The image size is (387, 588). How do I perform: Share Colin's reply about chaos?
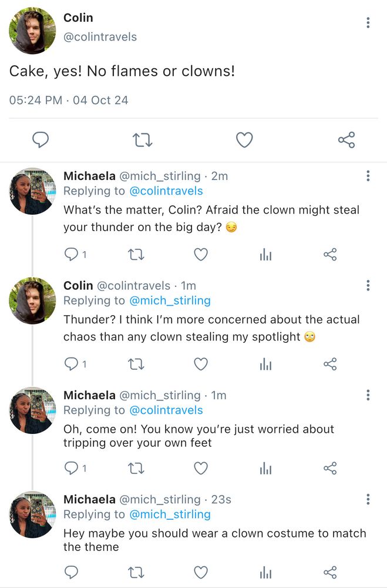tap(330, 364)
